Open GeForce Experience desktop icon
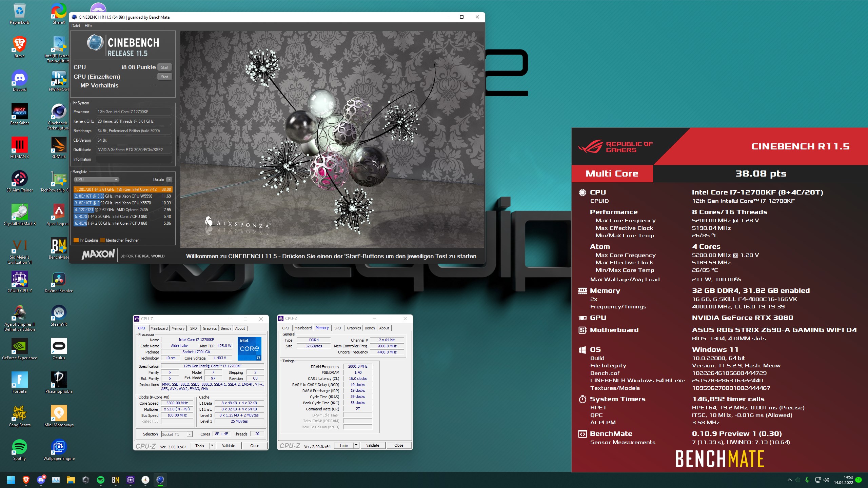The width and height of the screenshot is (868, 488). 19,349
